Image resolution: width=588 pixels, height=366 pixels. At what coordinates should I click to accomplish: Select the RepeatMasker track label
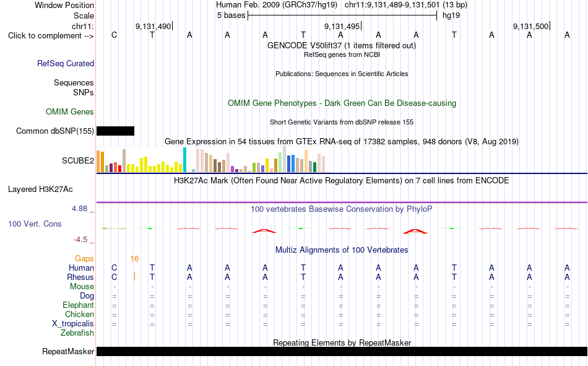pos(68,352)
